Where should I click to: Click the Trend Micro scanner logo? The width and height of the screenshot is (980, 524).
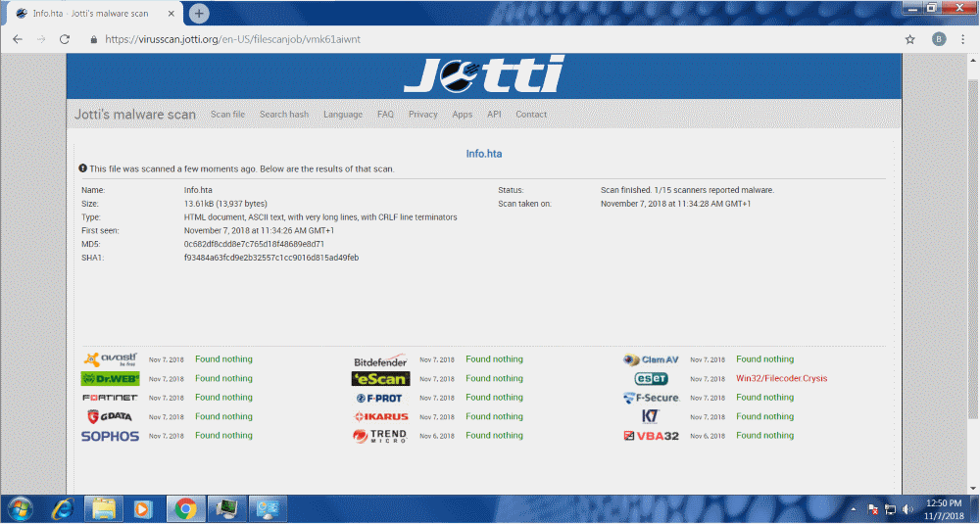pos(380,436)
